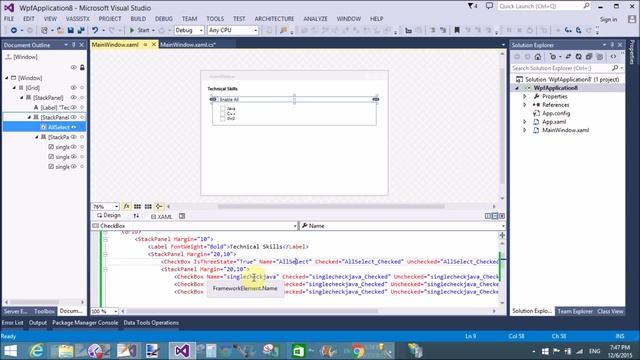Open the BUILD menu
Screen dimensions: 640x360
point(138,19)
